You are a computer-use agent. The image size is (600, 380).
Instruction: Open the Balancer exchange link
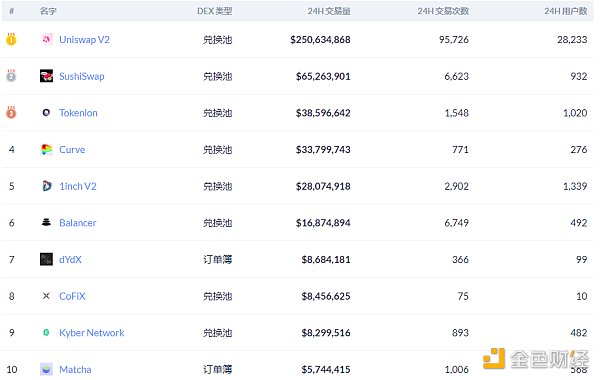point(78,223)
